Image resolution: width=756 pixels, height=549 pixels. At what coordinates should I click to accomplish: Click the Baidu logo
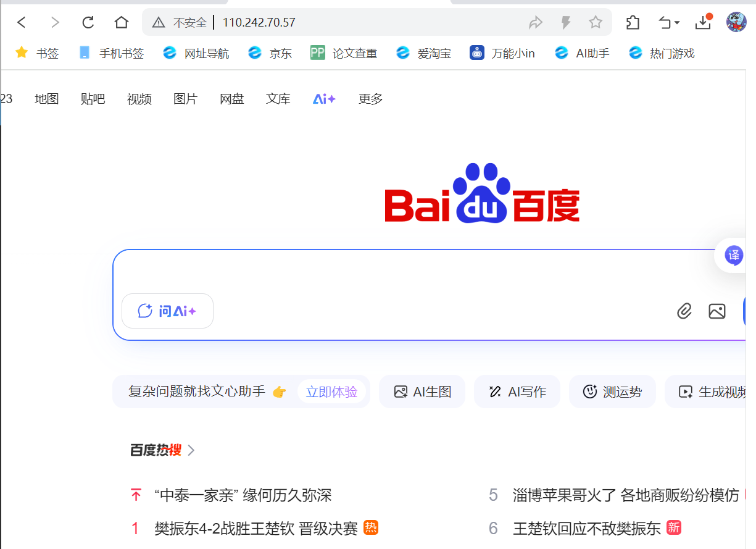click(x=482, y=193)
